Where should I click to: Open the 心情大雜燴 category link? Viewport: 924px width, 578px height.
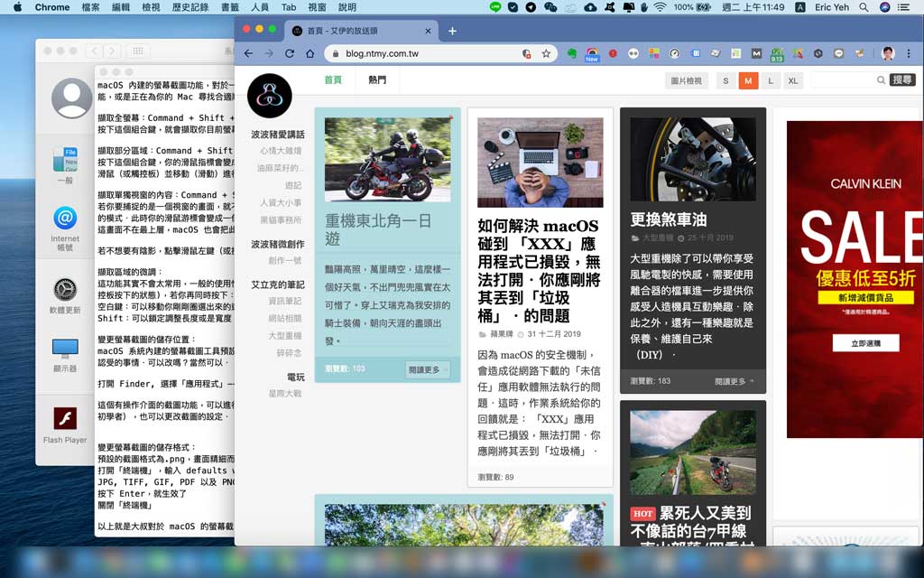click(281, 151)
